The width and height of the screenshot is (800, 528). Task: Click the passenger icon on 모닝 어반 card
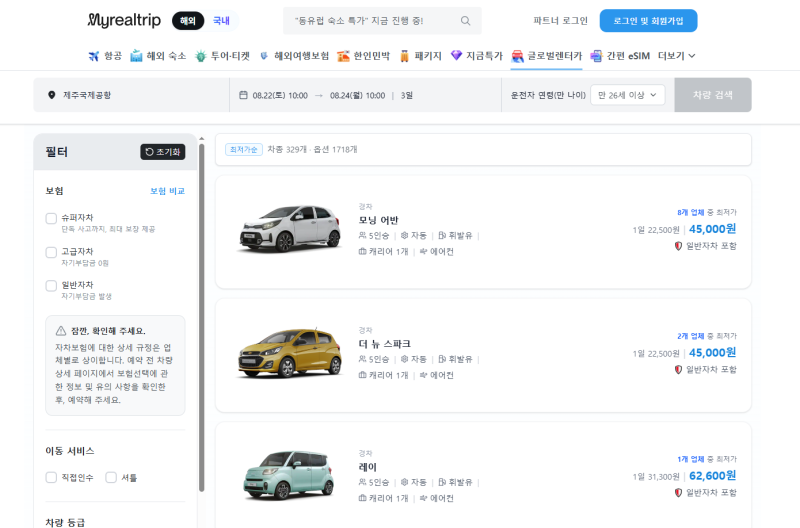[x=362, y=235]
